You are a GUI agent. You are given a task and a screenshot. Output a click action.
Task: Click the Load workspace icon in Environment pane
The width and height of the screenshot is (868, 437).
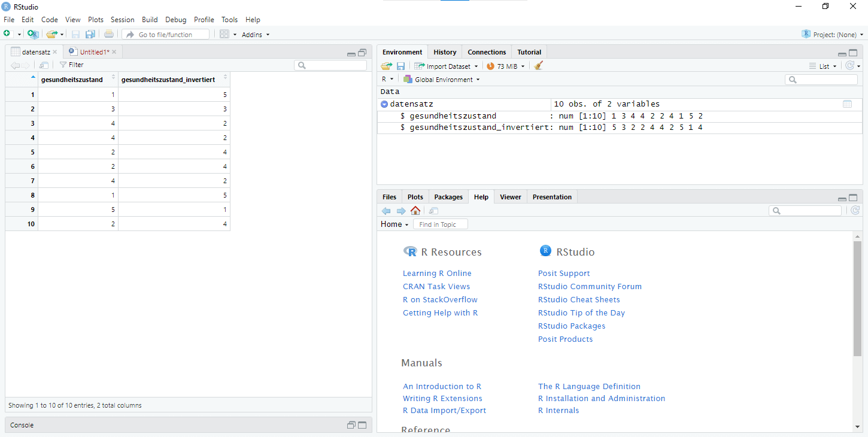387,66
